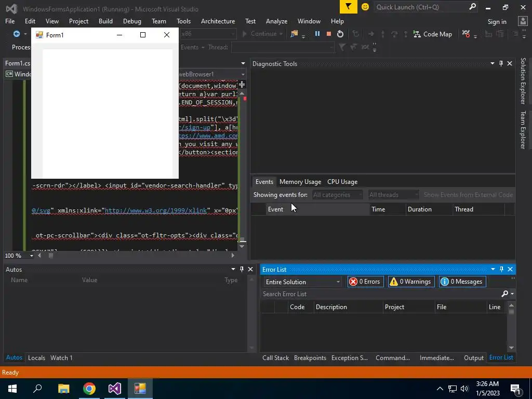Screen dimensions: 532x399
Task: Open the Team Explorer side tab
Action: pos(523,129)
